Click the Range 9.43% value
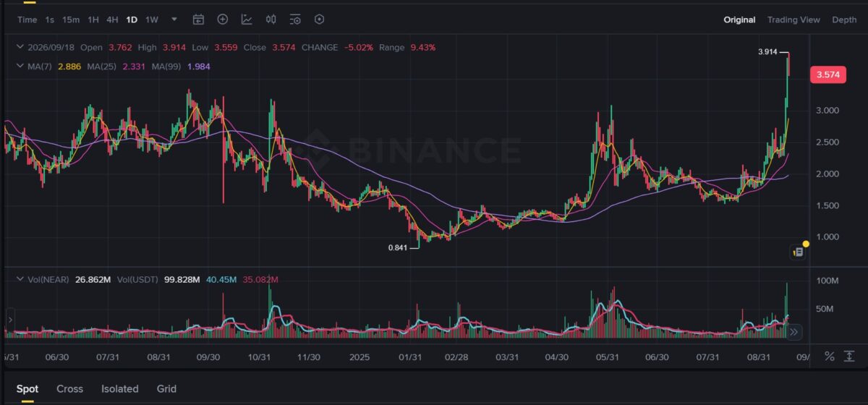 pos(422,47)
